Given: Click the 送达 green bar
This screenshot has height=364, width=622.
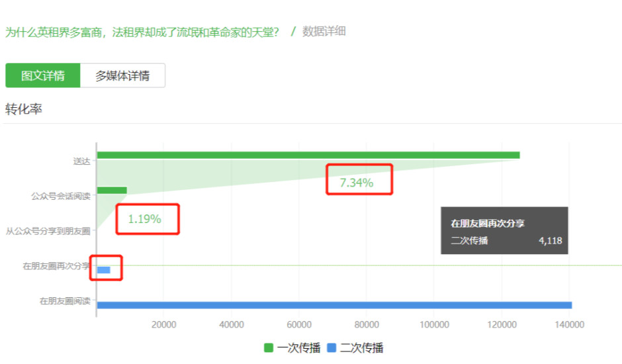Looking at the screenshot, I should (x=308, y=156).
